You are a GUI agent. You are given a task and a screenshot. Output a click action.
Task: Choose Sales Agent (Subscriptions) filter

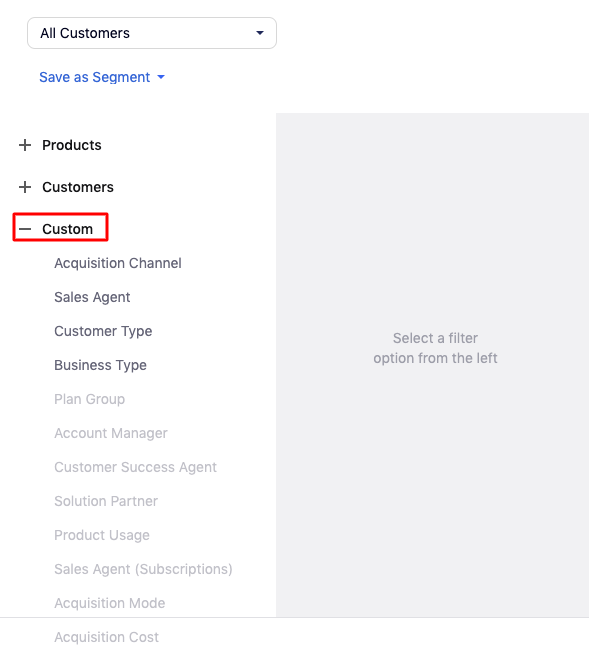[x=143, y=569]
